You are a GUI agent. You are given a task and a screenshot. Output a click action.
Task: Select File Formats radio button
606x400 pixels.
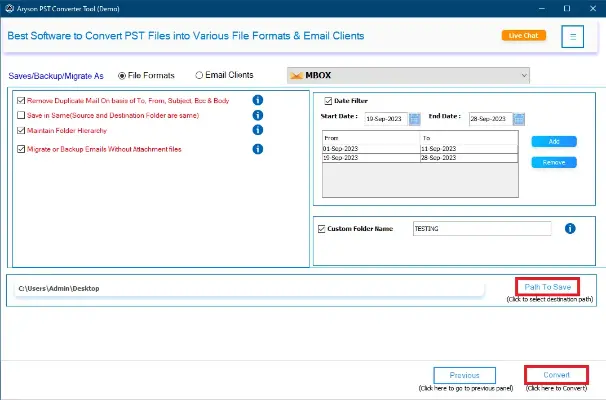pos(122,76)
